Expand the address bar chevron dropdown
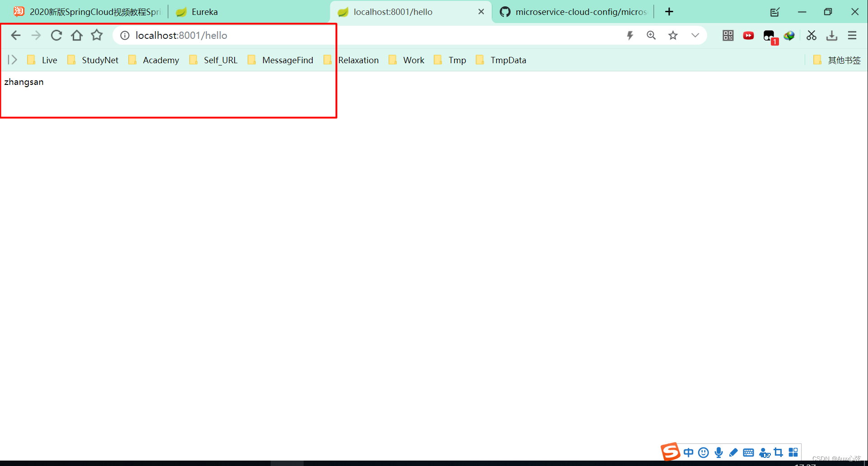Screen dimensions: 868x466 (x=695, y=35)
